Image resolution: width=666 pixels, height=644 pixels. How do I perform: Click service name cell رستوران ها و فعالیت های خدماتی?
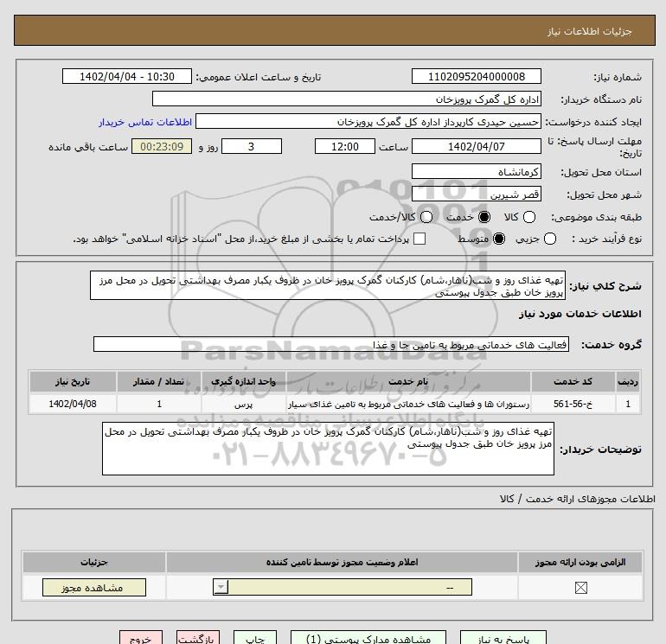coord(408,404)
